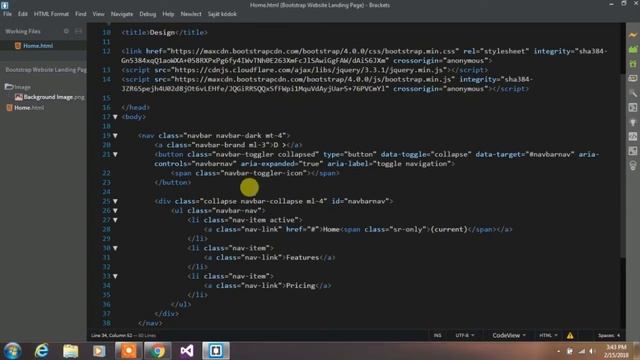Toggle INS insert mode in status bar
640x360 pixels.
pyautogui.click(x=438, y=336)
